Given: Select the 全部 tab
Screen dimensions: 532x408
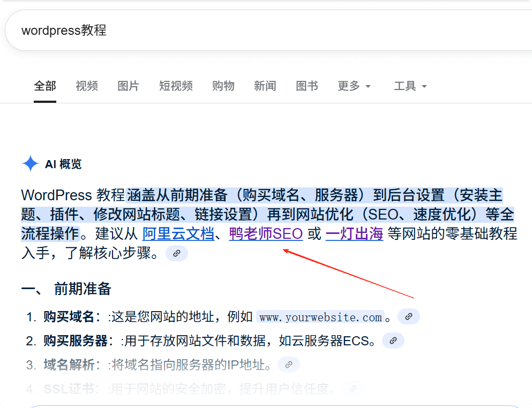Looking at the screenshot, I should click(x=45, y=86).
